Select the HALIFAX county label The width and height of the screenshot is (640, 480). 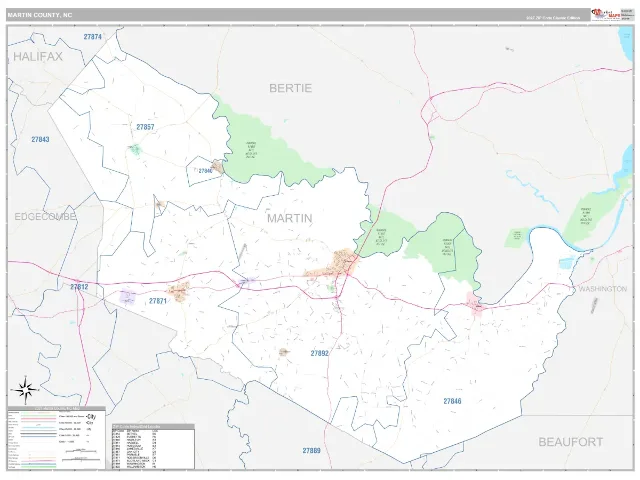38,57
